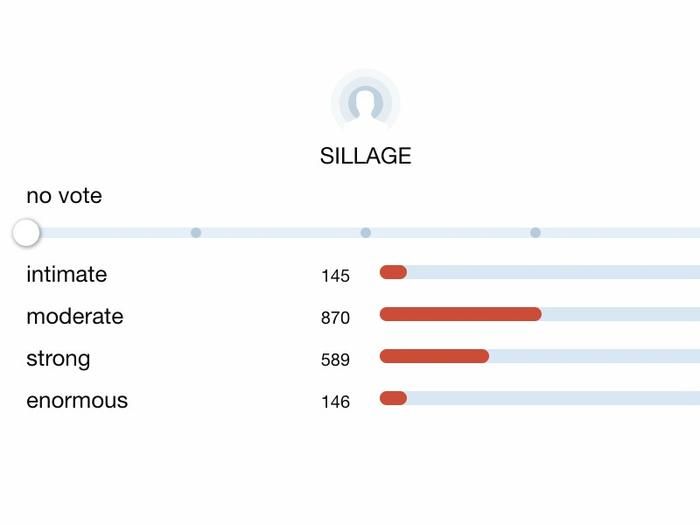Click the unfilled light-blue part of intimate bar
The width and height of the screenshot is (700, 525).
click(x=550, y=272)
